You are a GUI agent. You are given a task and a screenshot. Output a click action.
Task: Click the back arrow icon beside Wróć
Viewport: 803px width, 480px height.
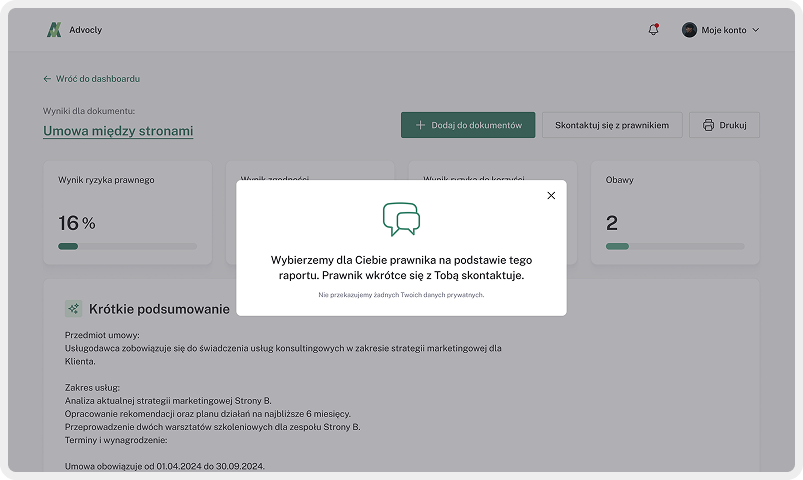(x=47, y=79)
